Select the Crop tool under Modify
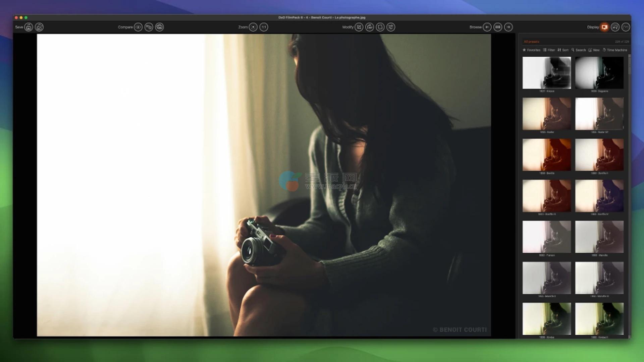This screenshot has height=362, width=644. tap(359, 27)
